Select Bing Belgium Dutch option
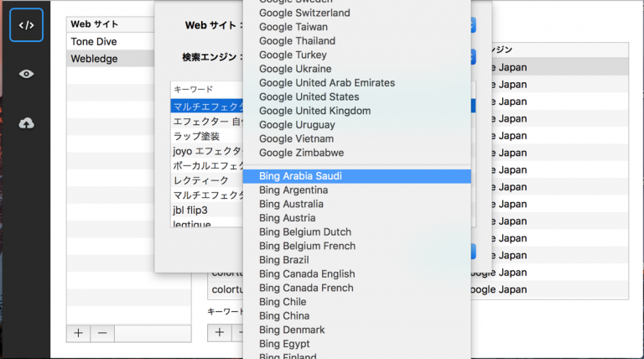This screenshot has height=359, width=644. pos(305,232)
